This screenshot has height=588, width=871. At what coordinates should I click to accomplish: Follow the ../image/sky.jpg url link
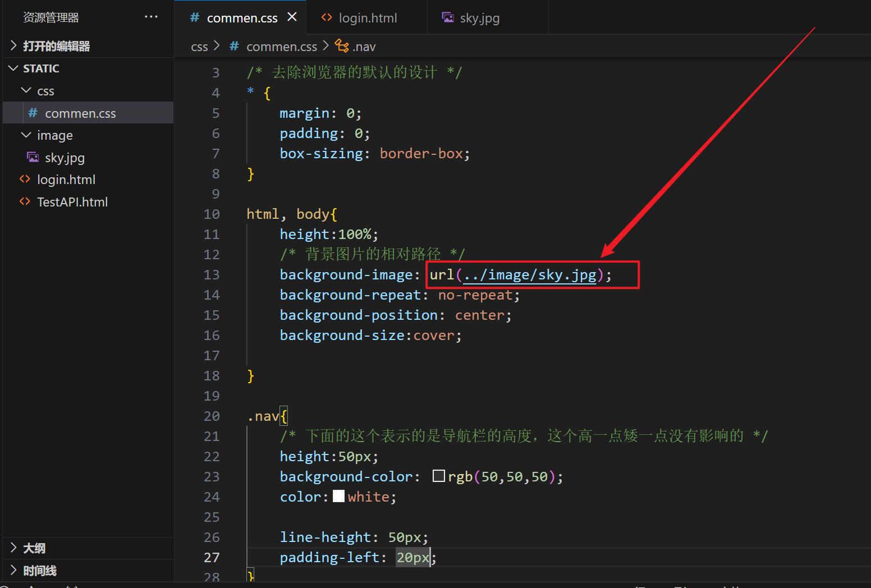coord(529,275)
